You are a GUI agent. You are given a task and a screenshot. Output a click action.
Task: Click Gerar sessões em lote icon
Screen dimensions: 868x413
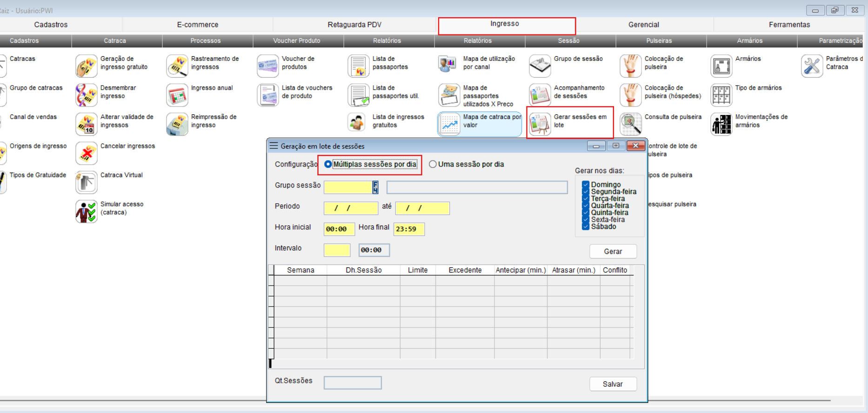click(x=540, y=124)
